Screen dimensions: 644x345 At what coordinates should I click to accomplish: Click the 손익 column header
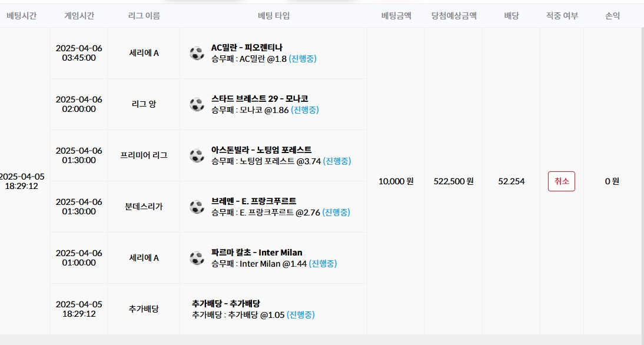point(612,16)
